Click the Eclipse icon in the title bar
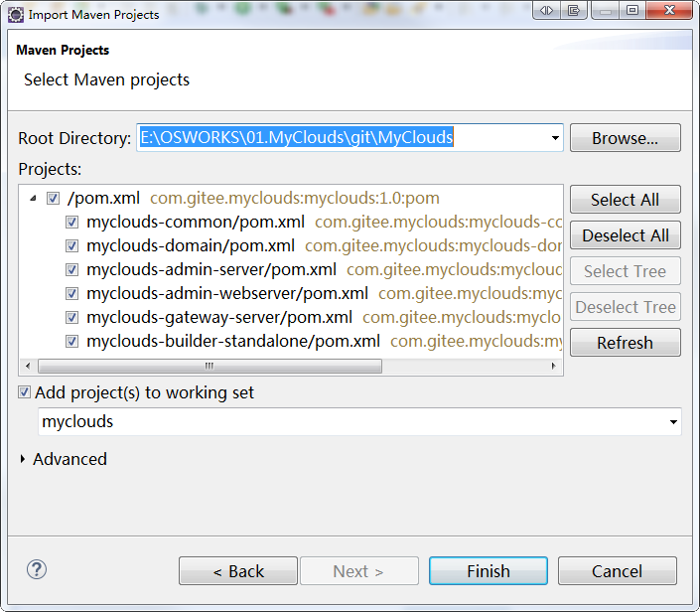The width and height of the screenshot is (700, 612). click(16, 15)
